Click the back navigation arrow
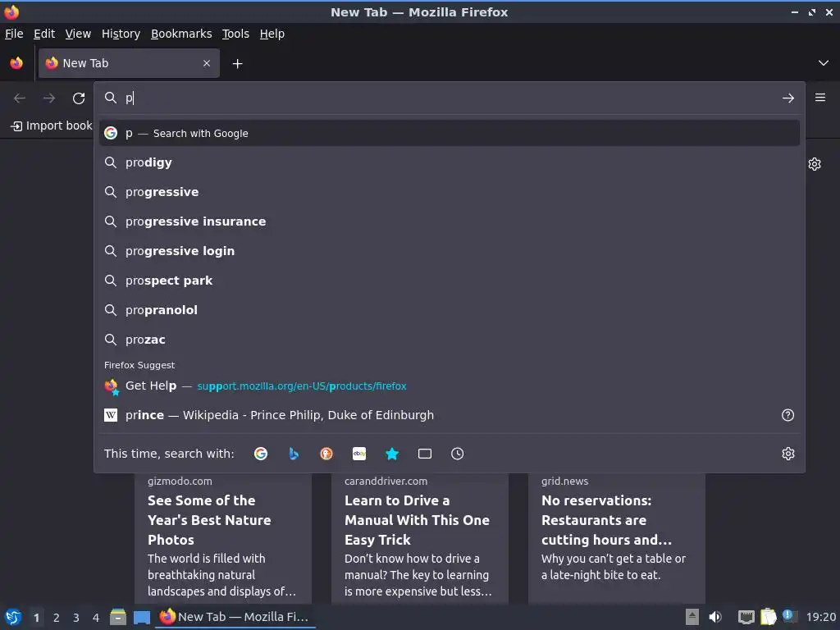 point(20,98)
